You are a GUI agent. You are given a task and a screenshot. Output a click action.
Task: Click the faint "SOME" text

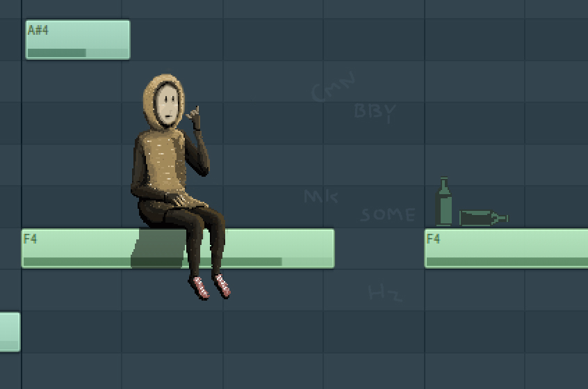click(388, 214)
